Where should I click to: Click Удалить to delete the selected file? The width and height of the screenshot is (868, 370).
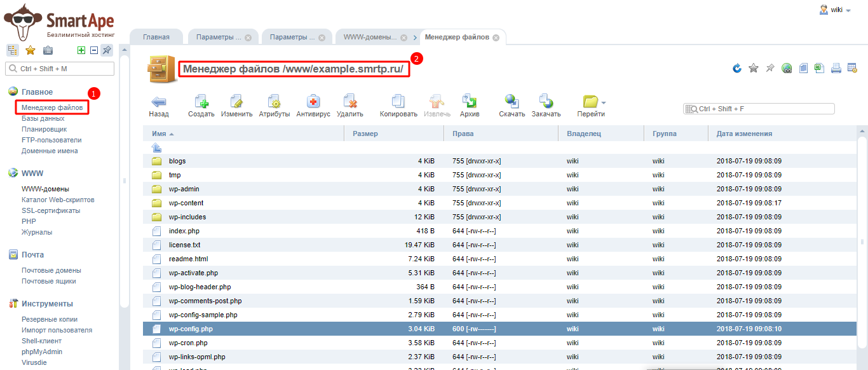pos(349,102)
